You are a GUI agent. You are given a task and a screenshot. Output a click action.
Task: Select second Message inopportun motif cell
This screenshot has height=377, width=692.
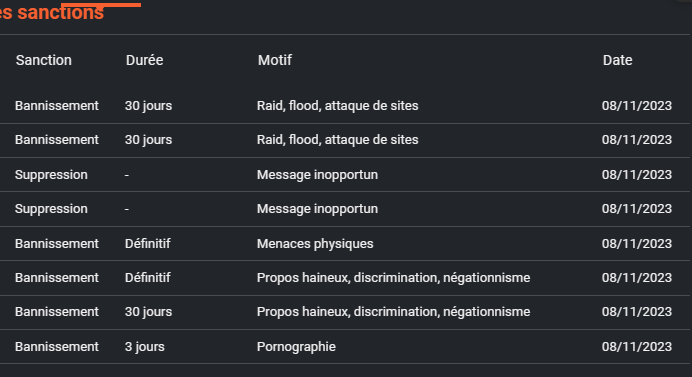[317, 209]
